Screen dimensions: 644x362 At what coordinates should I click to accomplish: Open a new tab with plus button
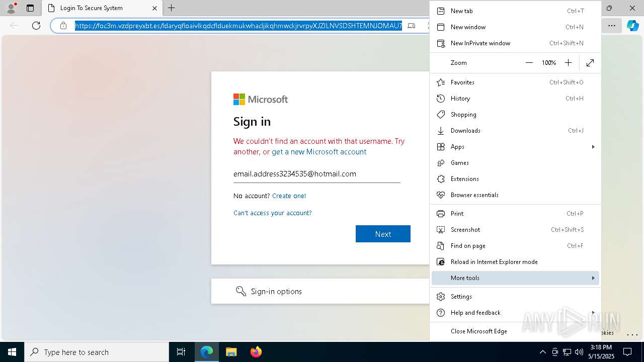click(x=171, y=8)
